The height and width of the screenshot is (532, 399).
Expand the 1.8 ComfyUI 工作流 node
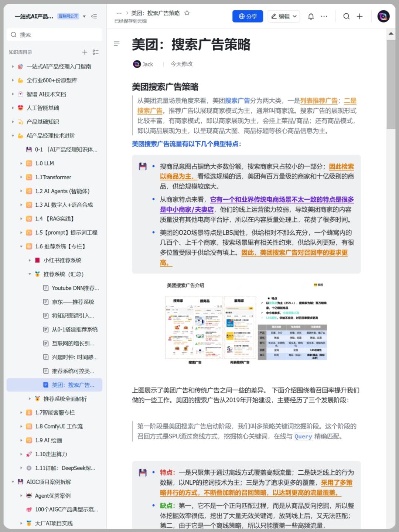21,426
